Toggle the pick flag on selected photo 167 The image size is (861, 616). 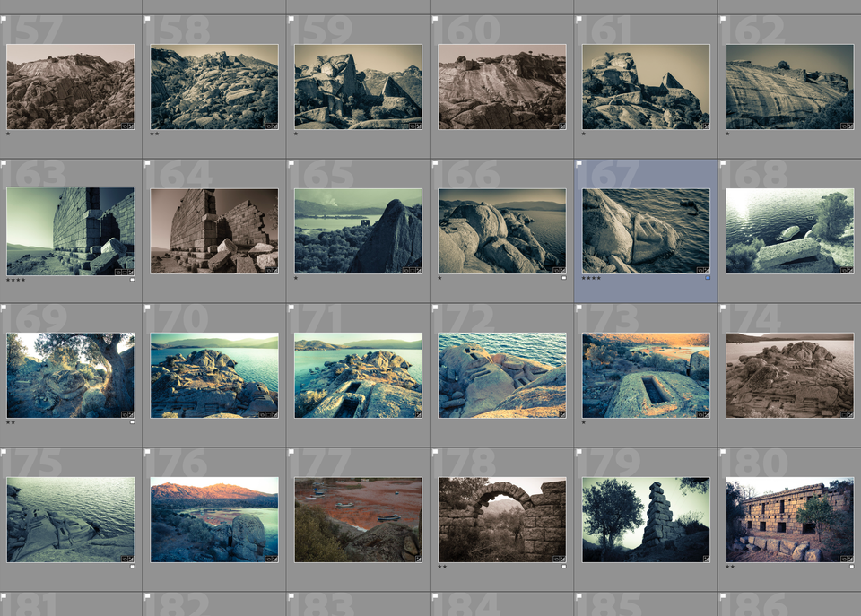click(578, 164)
